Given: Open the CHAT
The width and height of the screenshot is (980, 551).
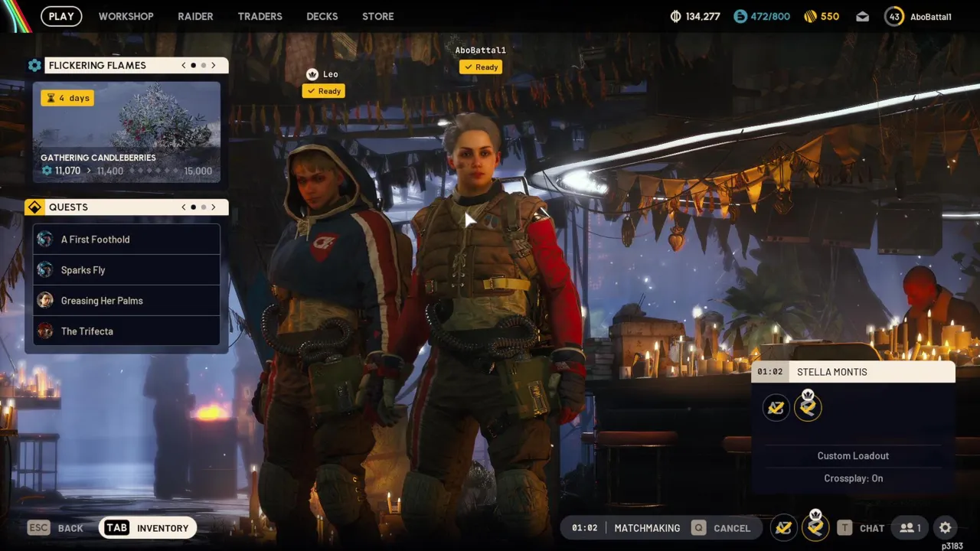Looking at the screenshot, I should click(x=872, y=528).
